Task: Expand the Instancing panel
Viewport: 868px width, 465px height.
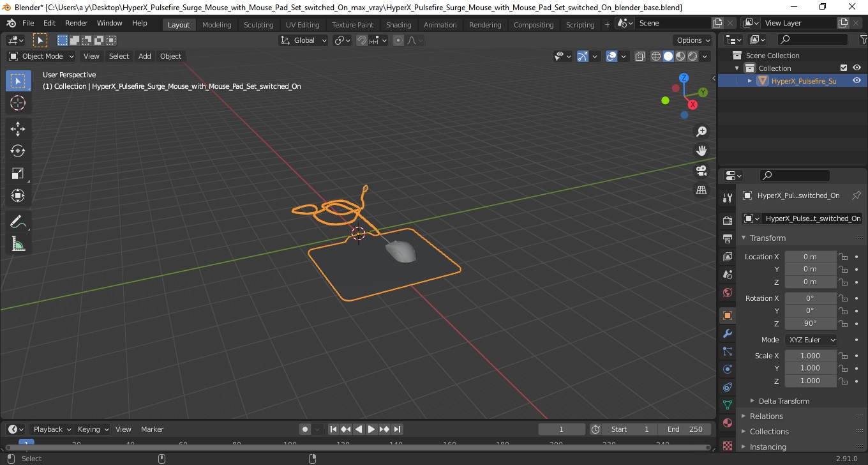Action: tap(768, 447)
